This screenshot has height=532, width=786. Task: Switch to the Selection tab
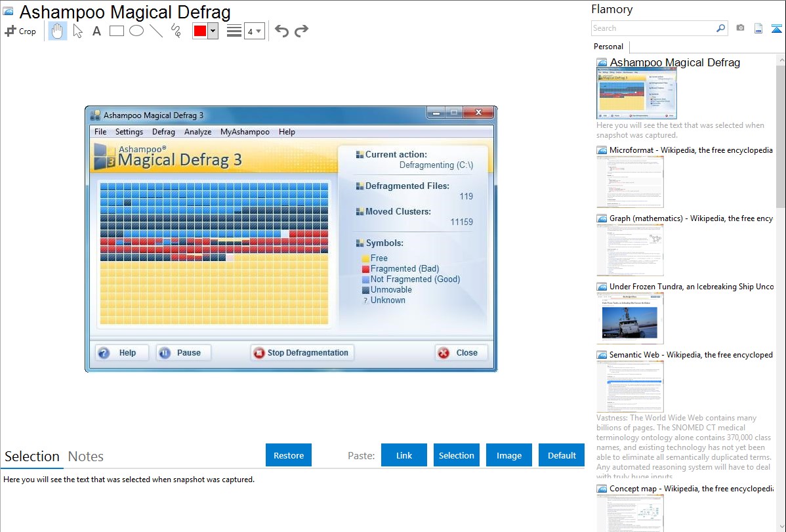click(32, 457)
